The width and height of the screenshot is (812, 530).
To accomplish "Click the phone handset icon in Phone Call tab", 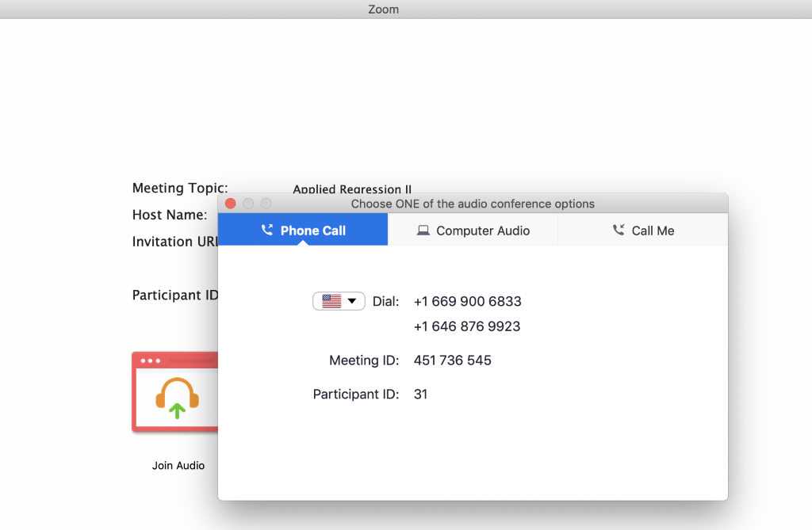I will pyautogui.click(x=266, y=231).
